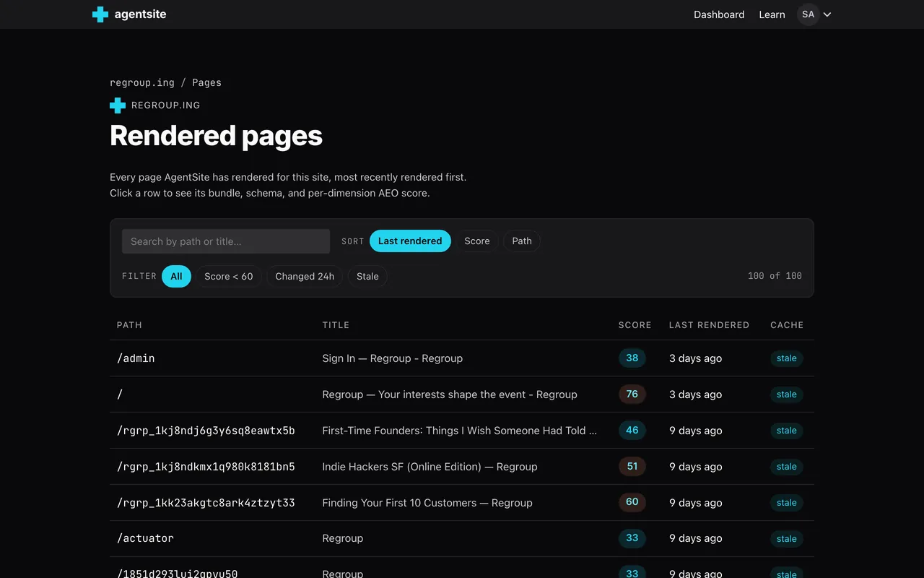Click the regroup.ing breadcrumb link
Image resolution: width=924 pixels, height=578 pixels.
(142, 82)
